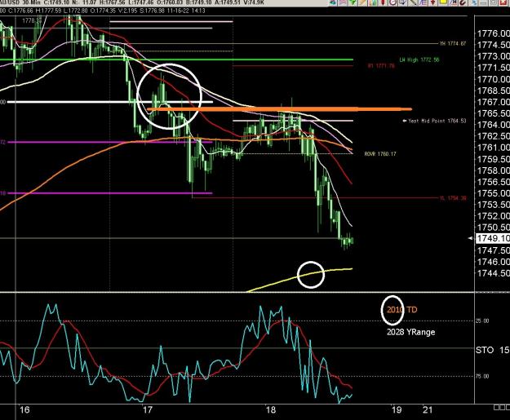
Task: Click the red YL 1754.39 label
Action: coord(453,198)
